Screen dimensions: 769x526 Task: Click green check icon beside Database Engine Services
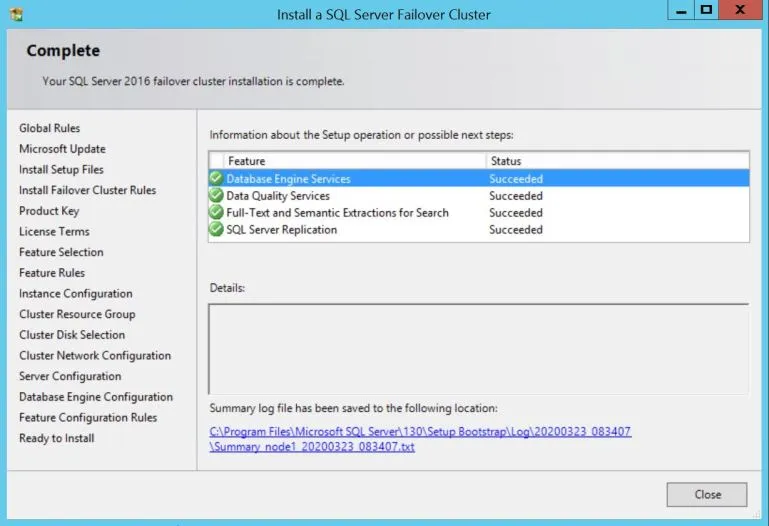coord(216,178)
